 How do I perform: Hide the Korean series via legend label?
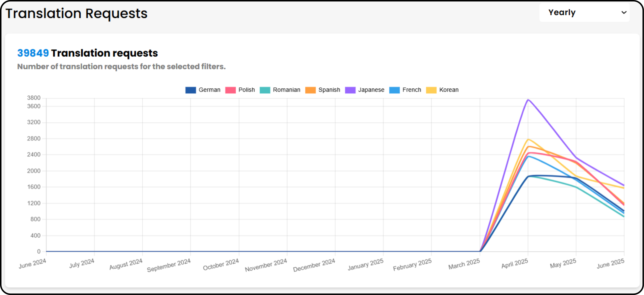click(449, 90)
